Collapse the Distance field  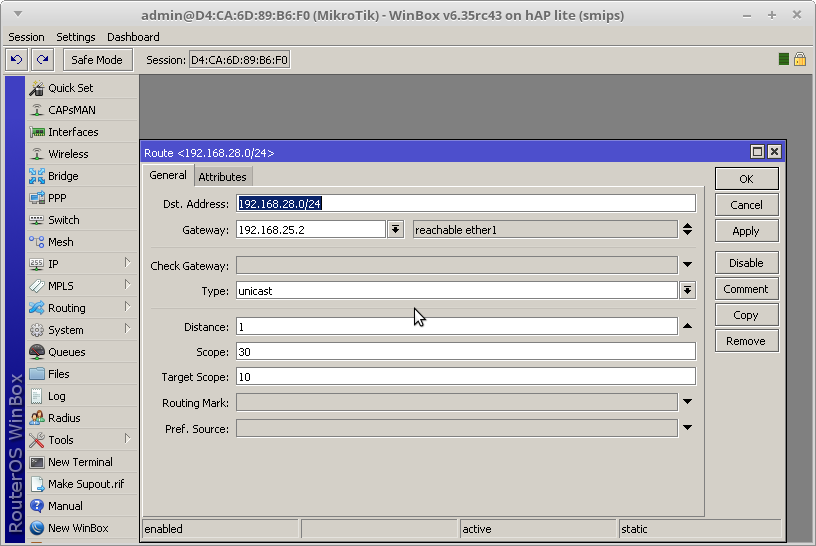point(687,326)
